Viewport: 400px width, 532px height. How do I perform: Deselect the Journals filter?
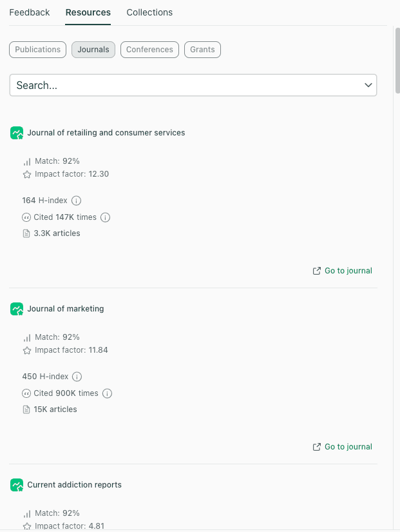[x=93, y=49]
